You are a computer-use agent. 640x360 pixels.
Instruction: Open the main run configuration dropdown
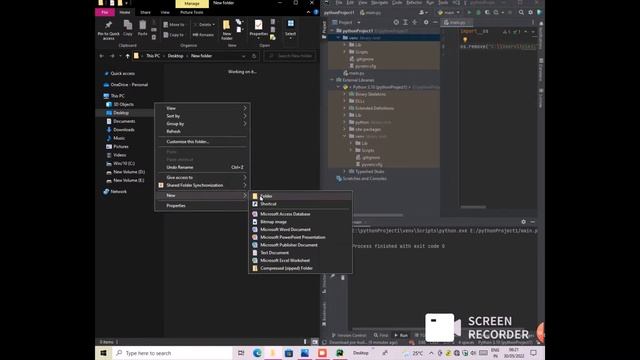tap(449, 12)
